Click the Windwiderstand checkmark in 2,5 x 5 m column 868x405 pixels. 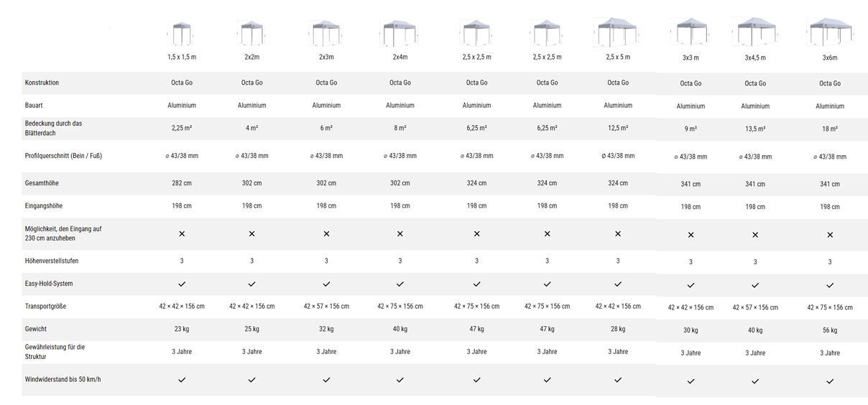click(x=618, y=380)
